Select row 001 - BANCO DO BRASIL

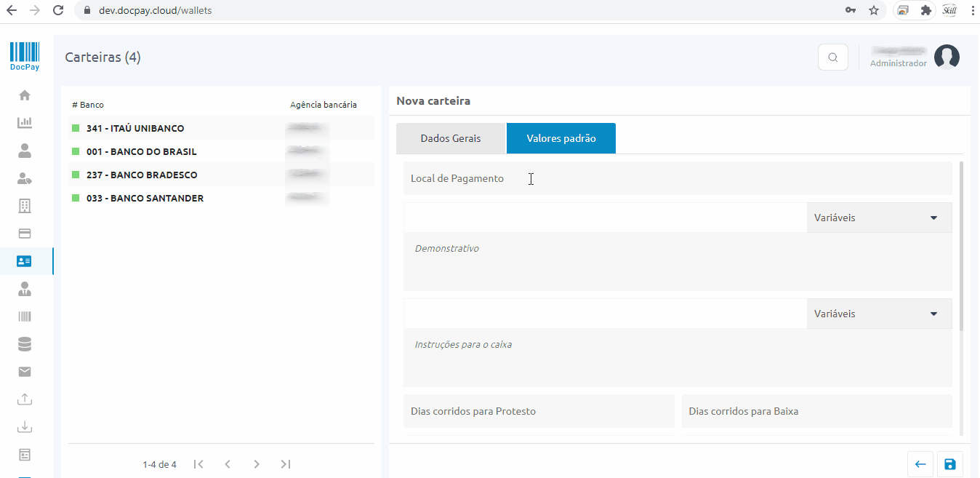[x=221, y=151]
